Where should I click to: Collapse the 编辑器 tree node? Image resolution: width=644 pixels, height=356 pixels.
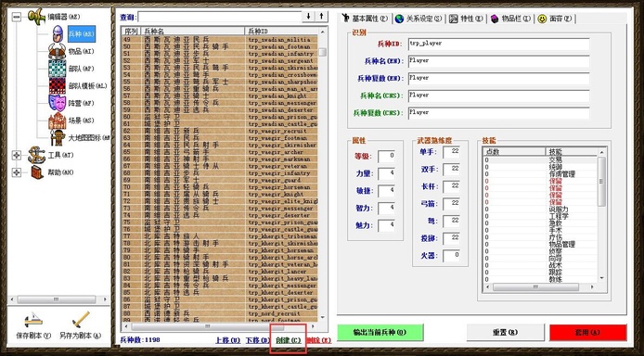coord(17,17)
